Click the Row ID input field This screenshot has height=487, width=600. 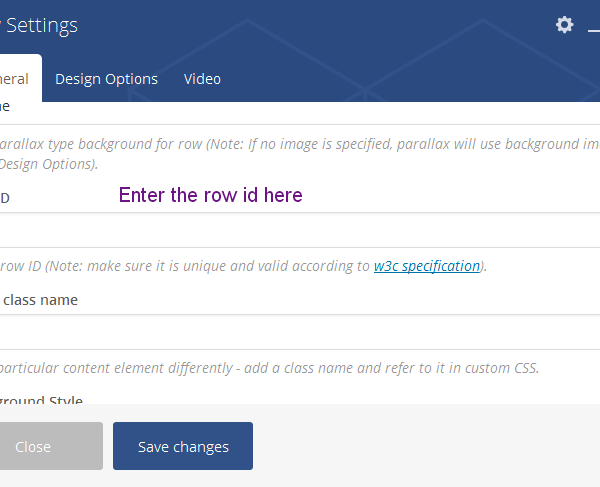[300, 230]
